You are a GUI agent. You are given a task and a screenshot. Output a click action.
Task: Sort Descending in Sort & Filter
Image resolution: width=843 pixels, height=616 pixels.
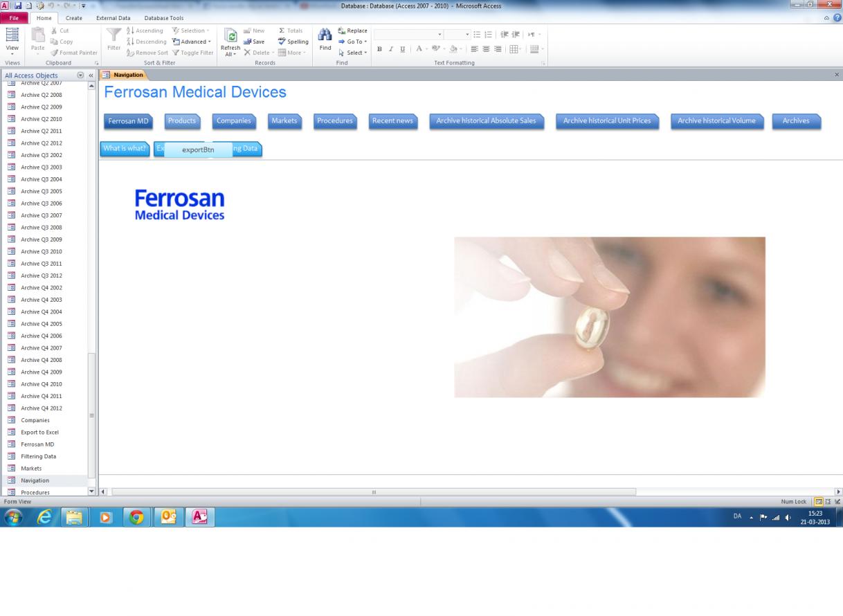point(146,42)
